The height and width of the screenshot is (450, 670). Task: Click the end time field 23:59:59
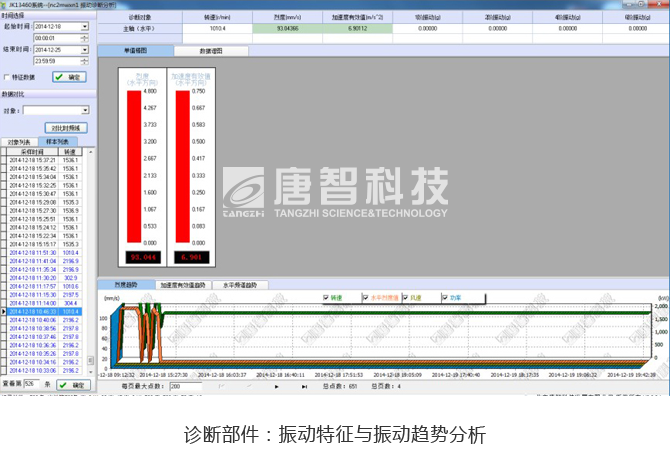pyautogui.click(x=57, y=61)
